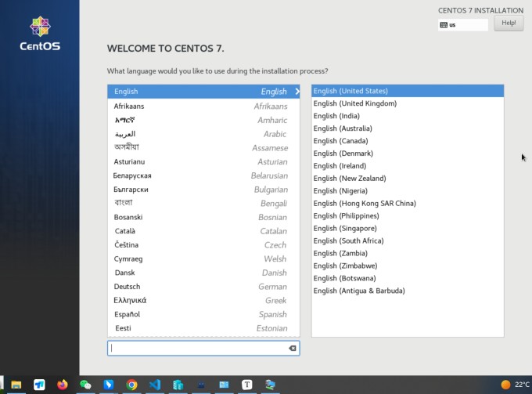The width and height of the screenshot is (532, 394).
Task: Open WeChat from the taskbar
Action: click(85, 385)
